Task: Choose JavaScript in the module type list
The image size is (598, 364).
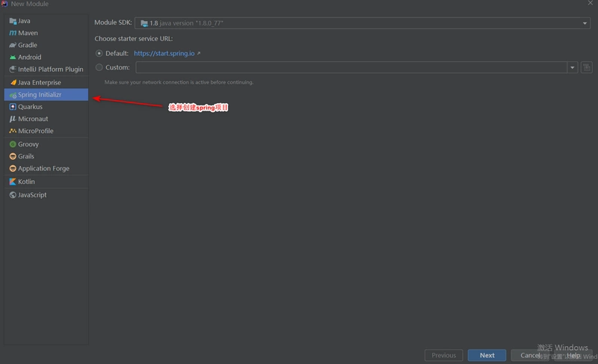Action: (x=46, y=195)
